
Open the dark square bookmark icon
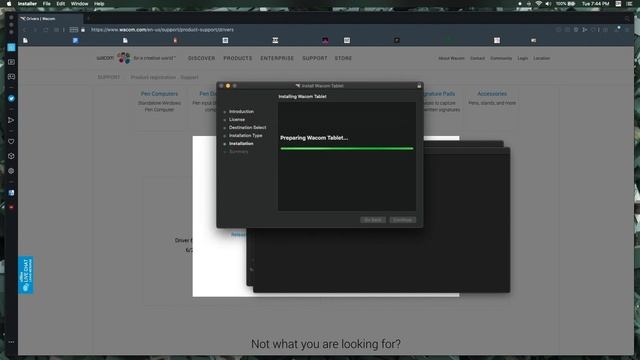pos(397,40)
